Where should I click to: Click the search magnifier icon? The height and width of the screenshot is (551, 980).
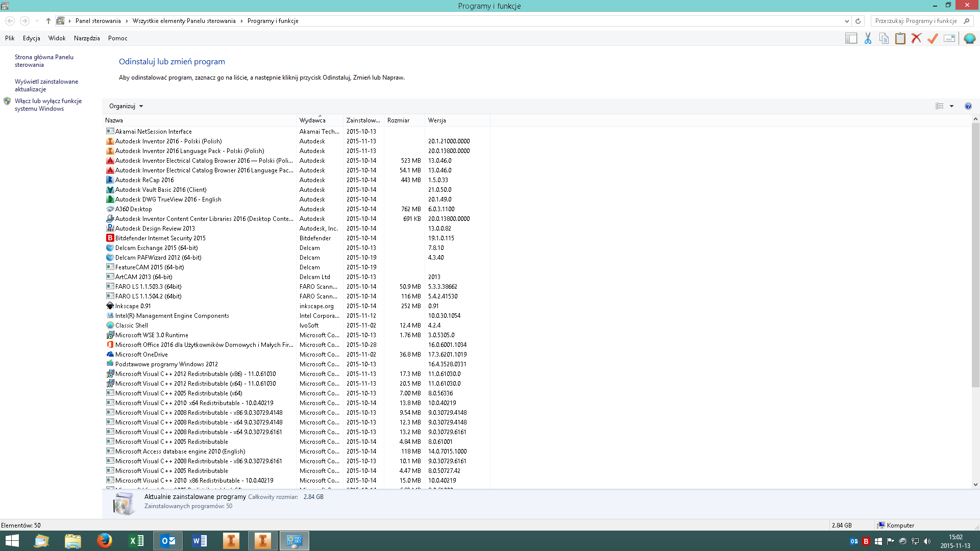[x=966, y=21]
